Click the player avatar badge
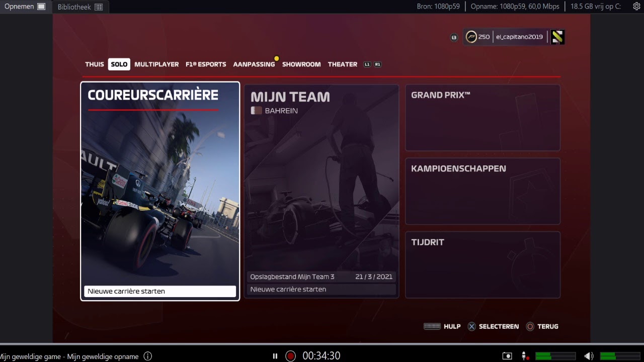 coord(557,37)
